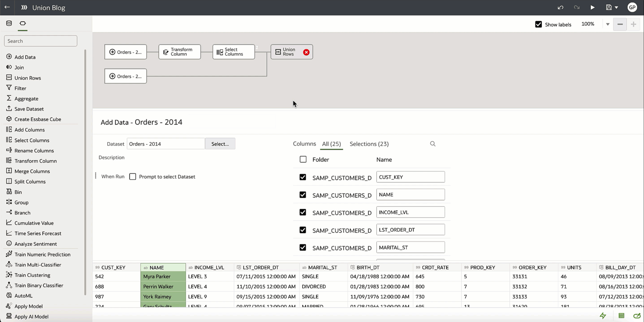Click the Select... dataset button
644x322 pixels.
(220, 143)
